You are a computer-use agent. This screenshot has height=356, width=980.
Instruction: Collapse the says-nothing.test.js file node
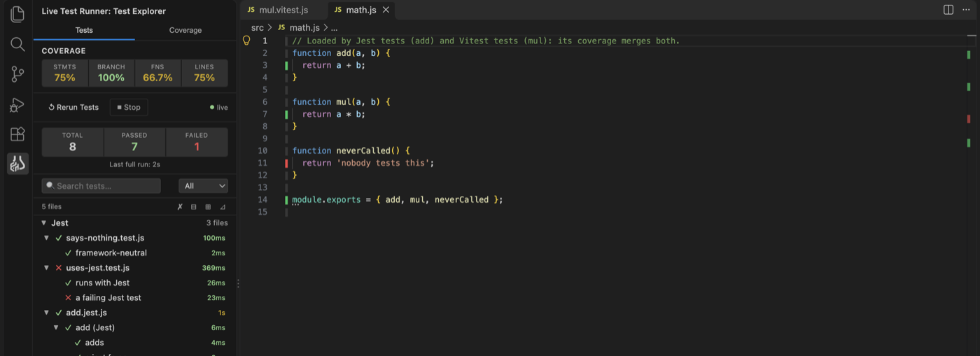point(47,238)
